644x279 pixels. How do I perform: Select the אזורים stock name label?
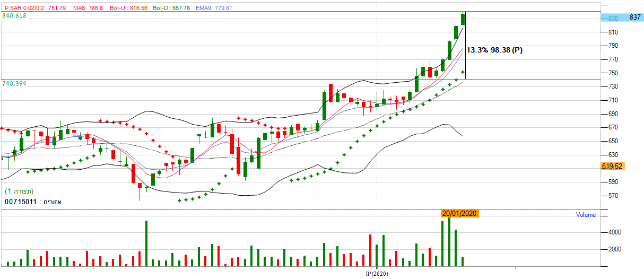[51, 202]
